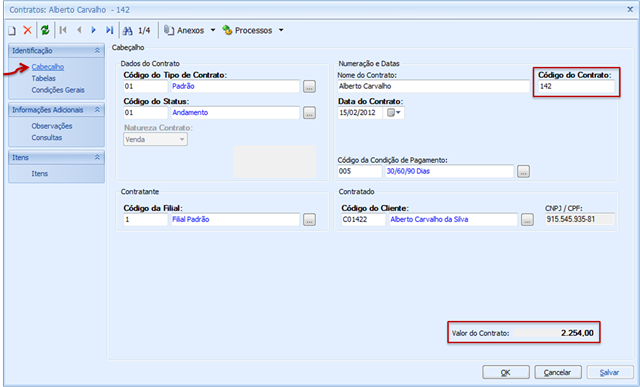The width and height of the screenshot is (640, 387).
Task: Open the Data do Contrato calendar dropdown
Action: pyautogui.click(x=393, y=113)
